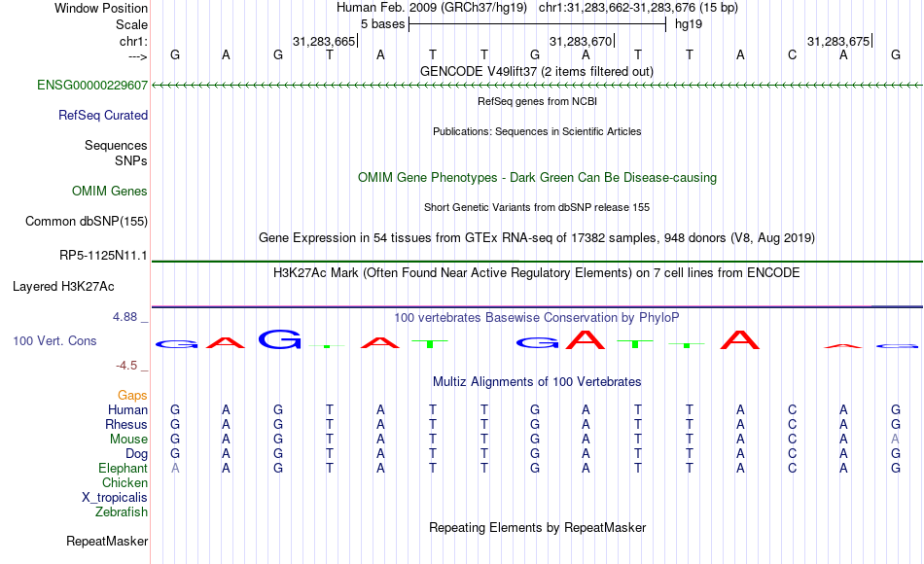Click the RefSeq genes from NCBI title
This screenshot has height=564, width=924.
click(538, 101)
